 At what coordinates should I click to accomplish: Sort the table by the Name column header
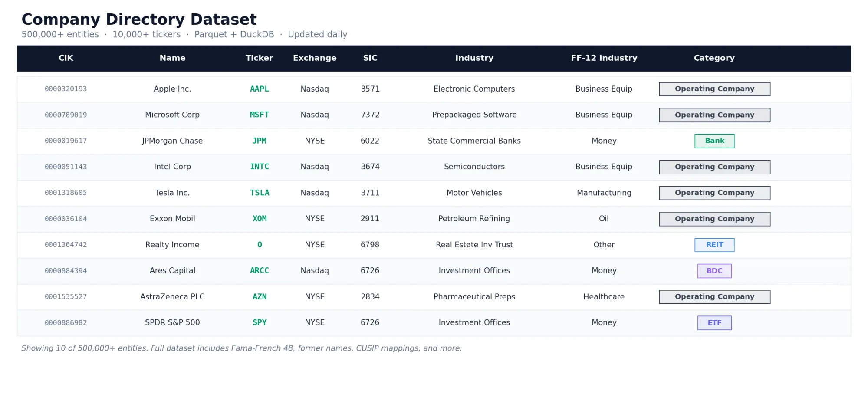point(172,58)
